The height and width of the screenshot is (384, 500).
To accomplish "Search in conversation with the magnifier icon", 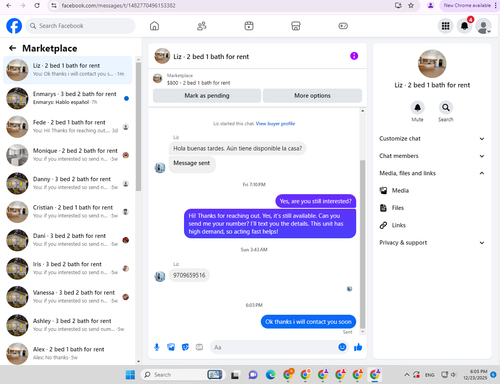I will coord(446,108).
